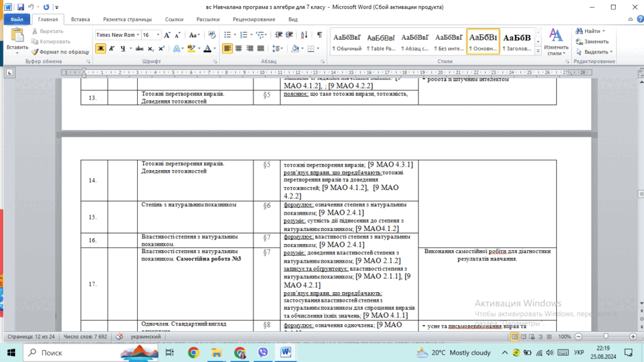Viewport: 644px width, 362px height.
Task: Select style Без инте...
Action: pyautogui.click(x=449, y=42)
